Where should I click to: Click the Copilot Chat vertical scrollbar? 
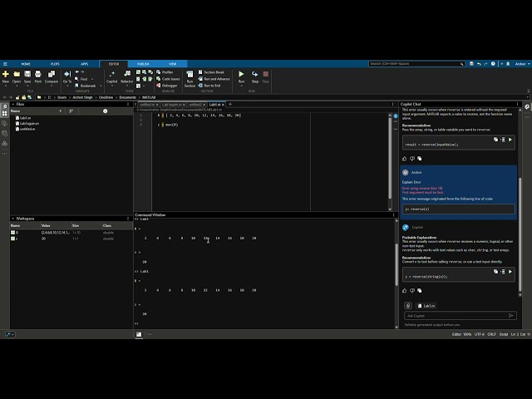tap(520, 234)
